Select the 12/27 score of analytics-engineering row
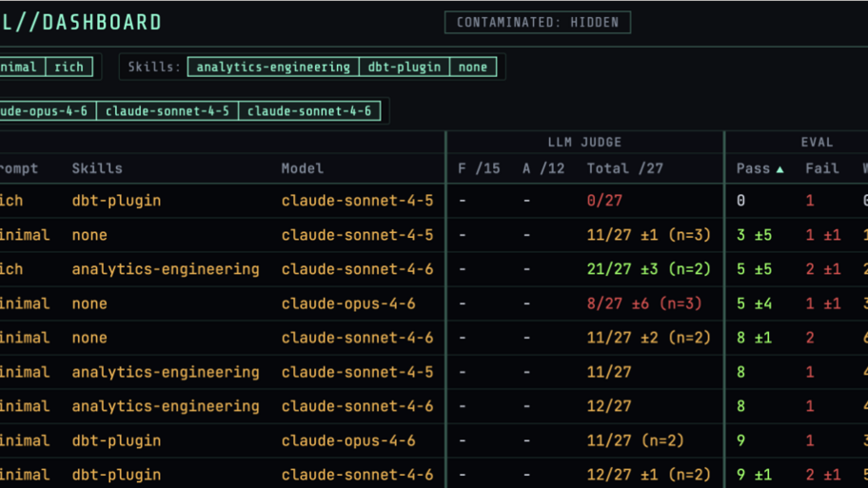 tap(609, 406)
